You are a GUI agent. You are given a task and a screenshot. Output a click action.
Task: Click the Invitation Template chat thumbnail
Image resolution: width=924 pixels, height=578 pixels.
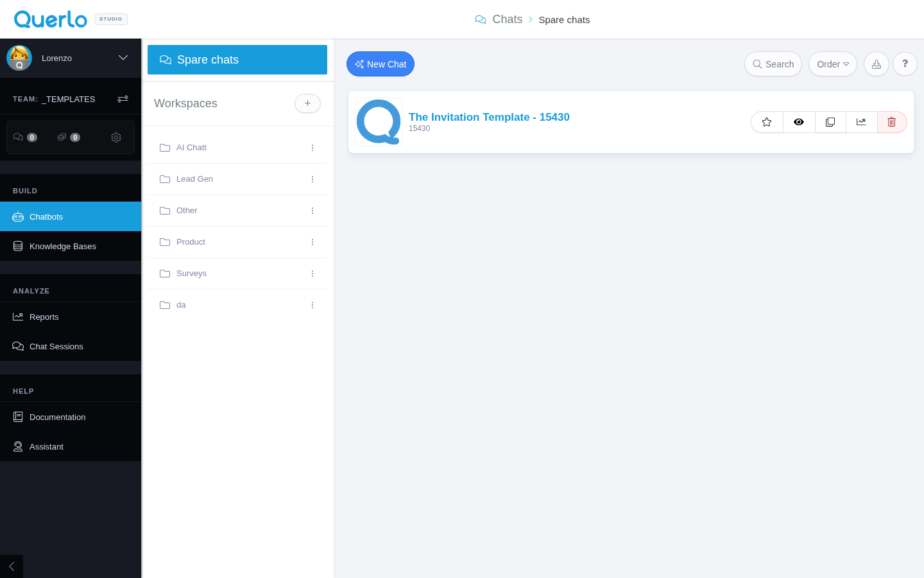tap(379, 122)
